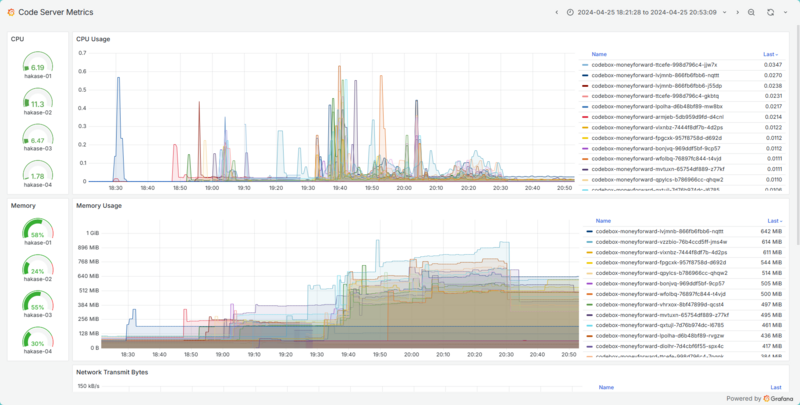800x405 pixels.
Task: Click wfolbq-76897fc844-t4vjd in Memory Usage legend
Action: (660, 294)
